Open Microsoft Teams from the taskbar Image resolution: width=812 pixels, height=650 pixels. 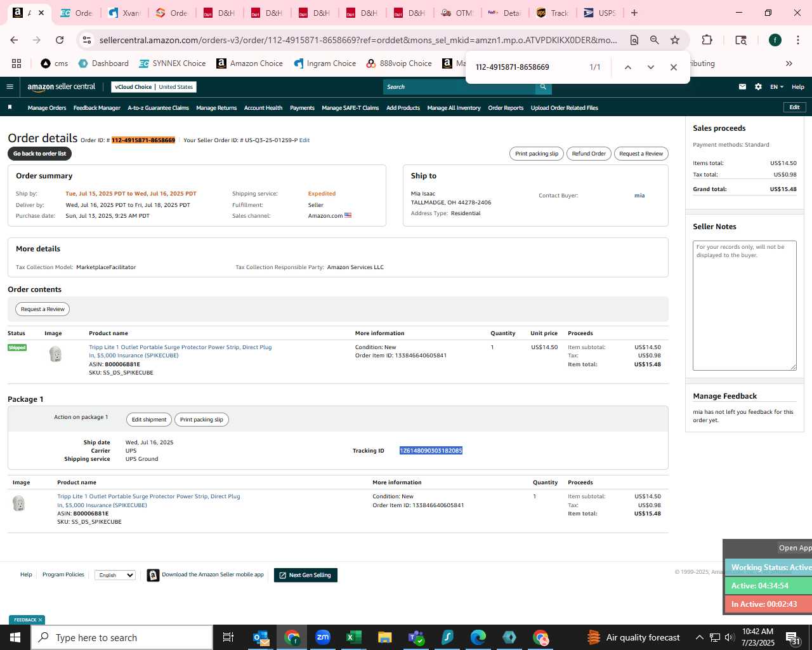point(416,637)
